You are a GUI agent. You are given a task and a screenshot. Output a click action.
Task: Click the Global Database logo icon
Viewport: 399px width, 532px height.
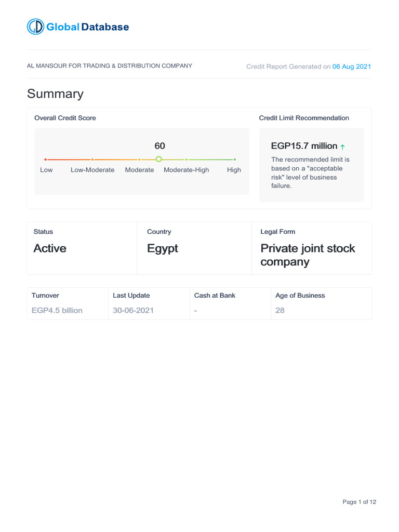coord(35,27)
